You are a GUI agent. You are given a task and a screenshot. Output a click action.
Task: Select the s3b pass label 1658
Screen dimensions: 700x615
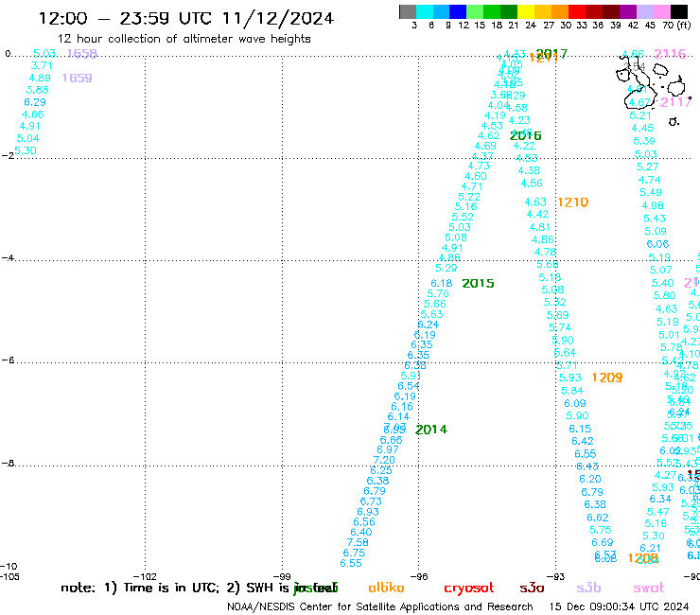[82, 54]
